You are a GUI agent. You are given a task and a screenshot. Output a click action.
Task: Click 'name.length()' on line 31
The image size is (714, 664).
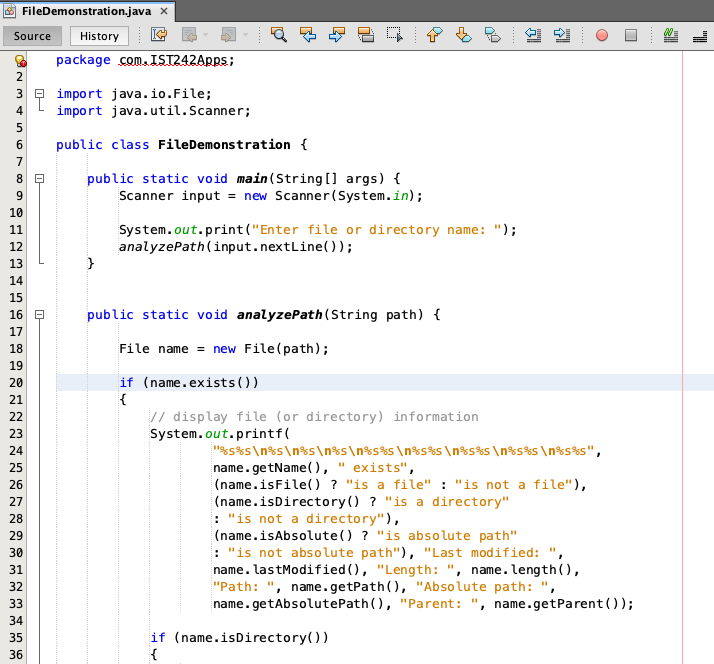point(521,570)
